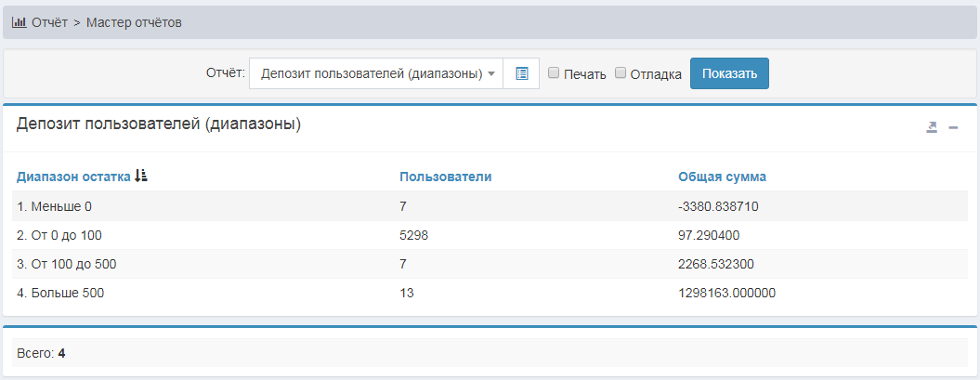Click sort icon beside Диапазон остатка
980x380 pixels.
pos(141,176)
